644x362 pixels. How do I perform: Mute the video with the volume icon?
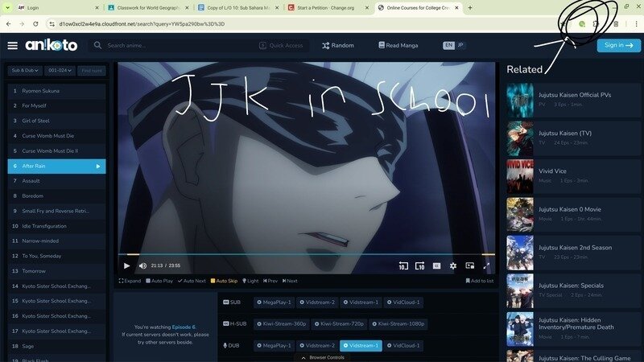coord(142,265)
